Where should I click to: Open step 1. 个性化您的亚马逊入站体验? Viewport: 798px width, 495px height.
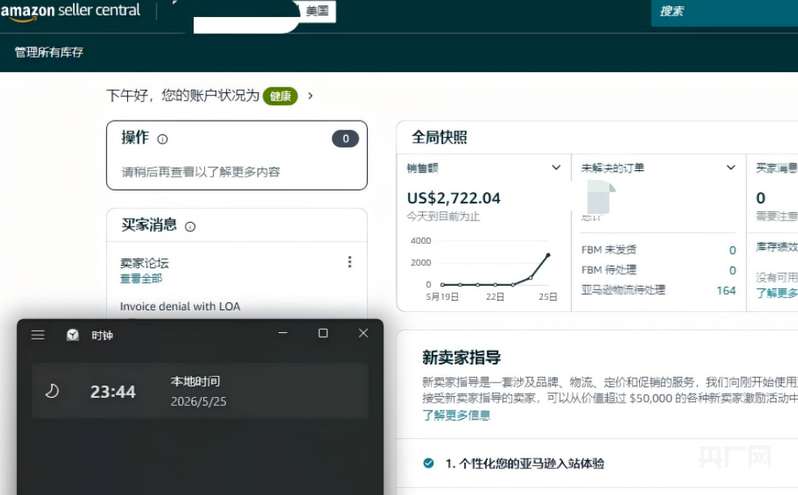(x=525, y=463)
